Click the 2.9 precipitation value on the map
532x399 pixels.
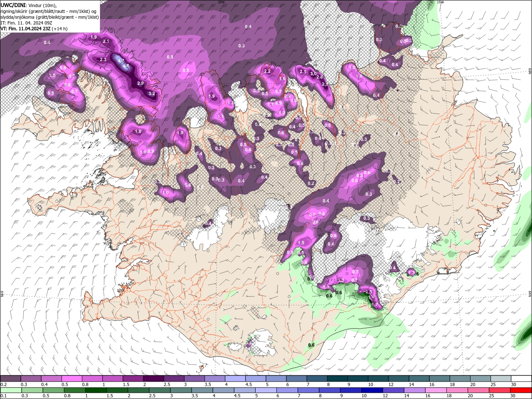click(140, 83)
